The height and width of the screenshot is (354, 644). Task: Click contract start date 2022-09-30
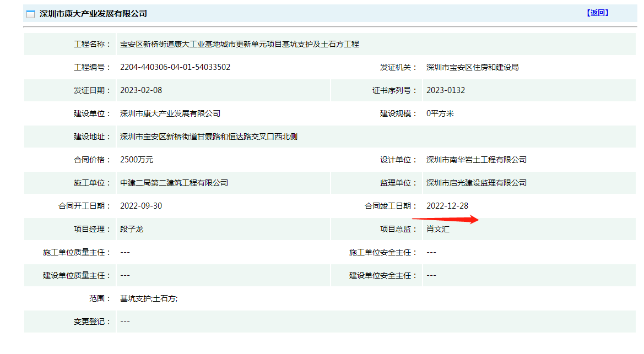click(x=141, y=206)
